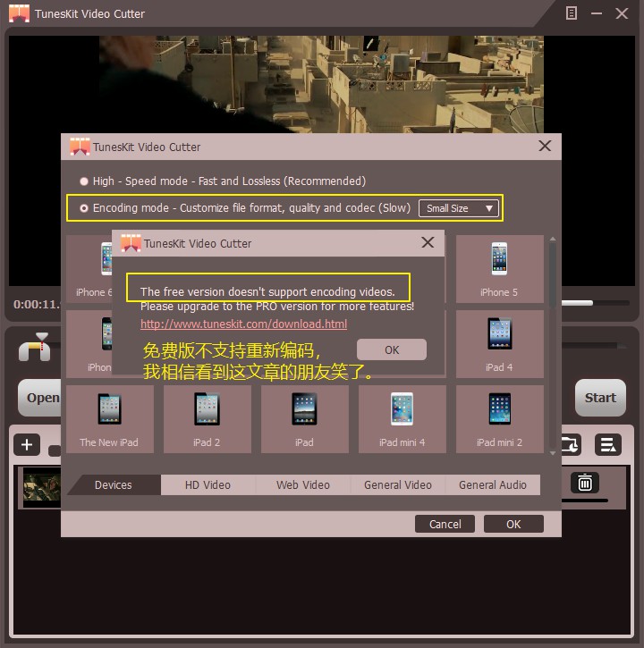The width and height of the screenshot is (644, 648).
Task: Choose the iPad 2 device preset
Action: 207,419
